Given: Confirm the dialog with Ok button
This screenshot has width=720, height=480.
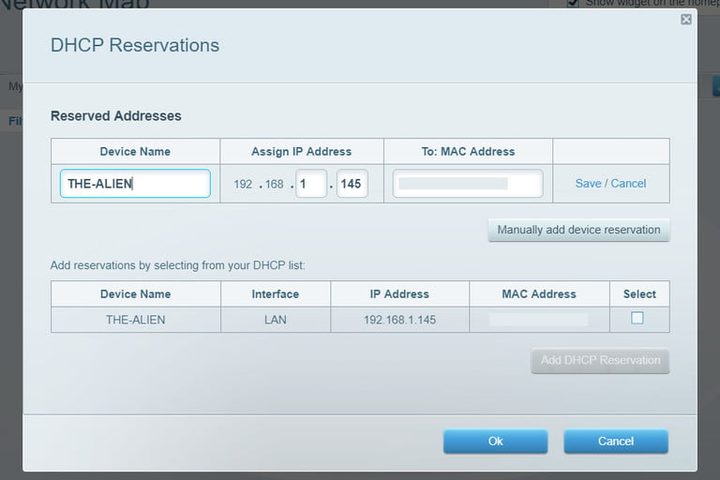Looking at the screenshot, I should click(x=495, y=441).
